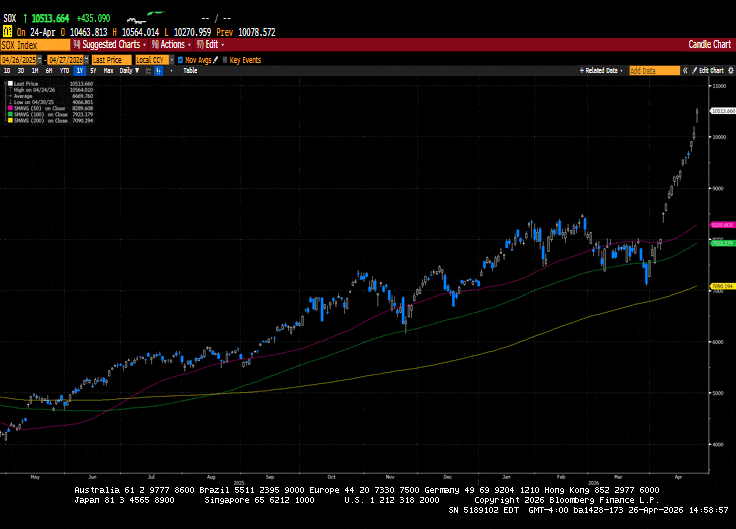
Task: Open the Suggested Charts menu
Action: coord(112,45)
